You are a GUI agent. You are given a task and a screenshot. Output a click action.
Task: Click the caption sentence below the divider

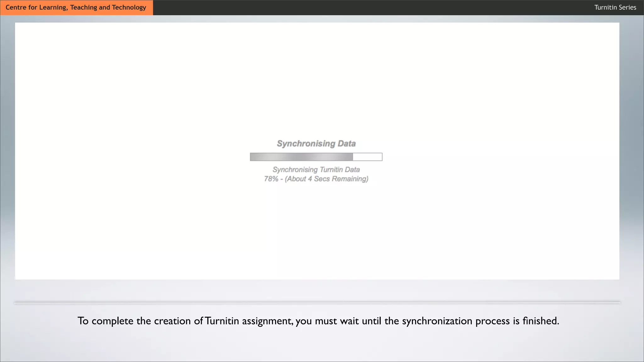tap(318, 321)
